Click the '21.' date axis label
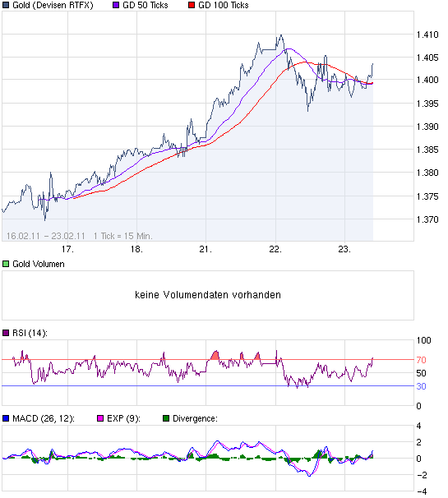Viewport: 448px width, 498px height. pyautogui.click(x=206, y=249)
